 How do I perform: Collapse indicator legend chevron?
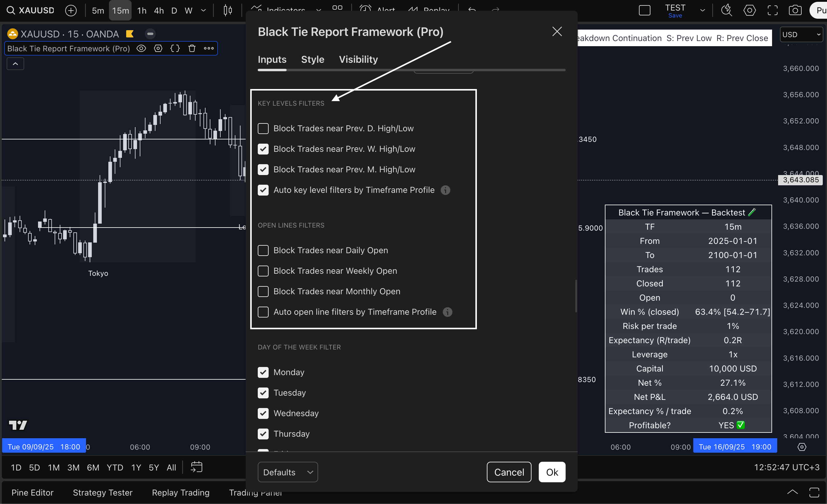pyautogui.click(x=15, y=64)
